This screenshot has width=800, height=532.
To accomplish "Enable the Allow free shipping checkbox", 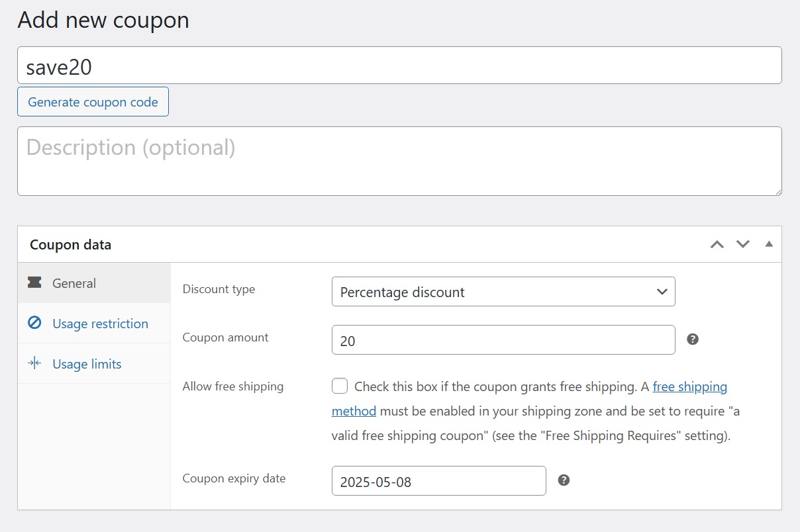I will coord(340,386).
